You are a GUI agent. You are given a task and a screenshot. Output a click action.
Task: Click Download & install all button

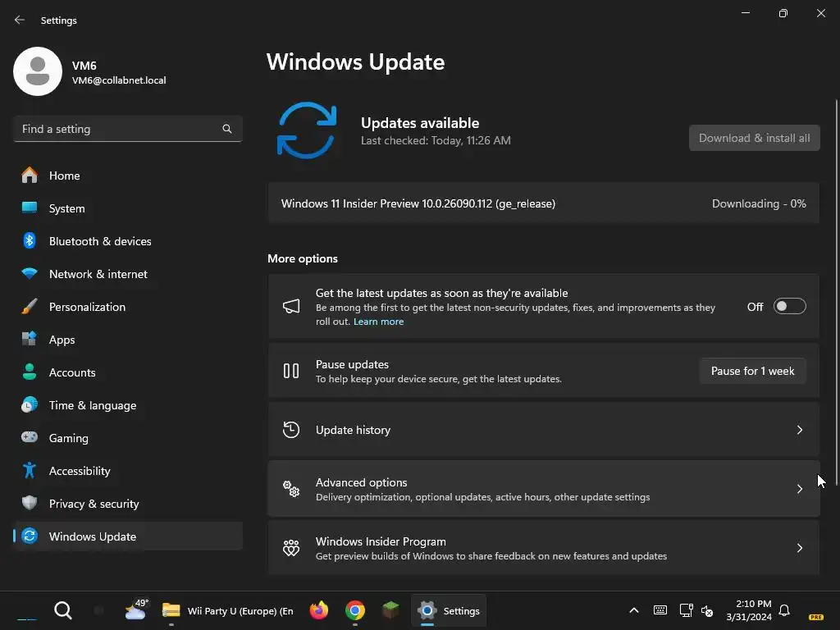755,138
